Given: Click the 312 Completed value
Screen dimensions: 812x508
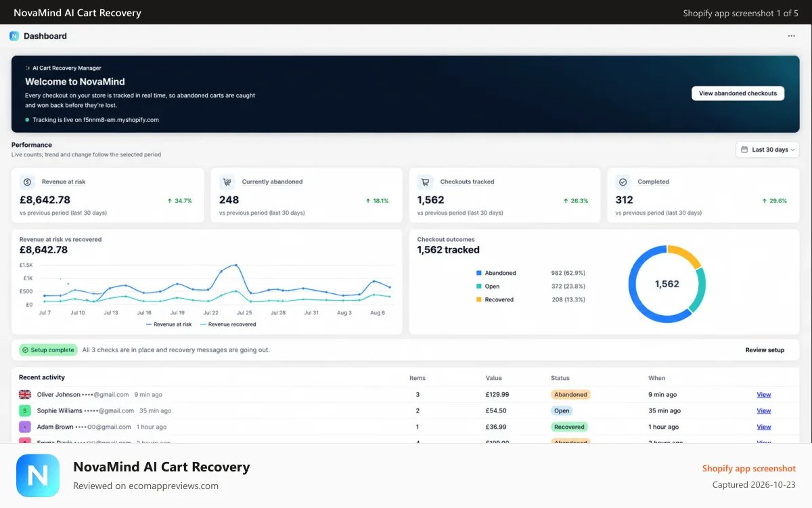Looking at the screenshot, I should tap(625, 200).
